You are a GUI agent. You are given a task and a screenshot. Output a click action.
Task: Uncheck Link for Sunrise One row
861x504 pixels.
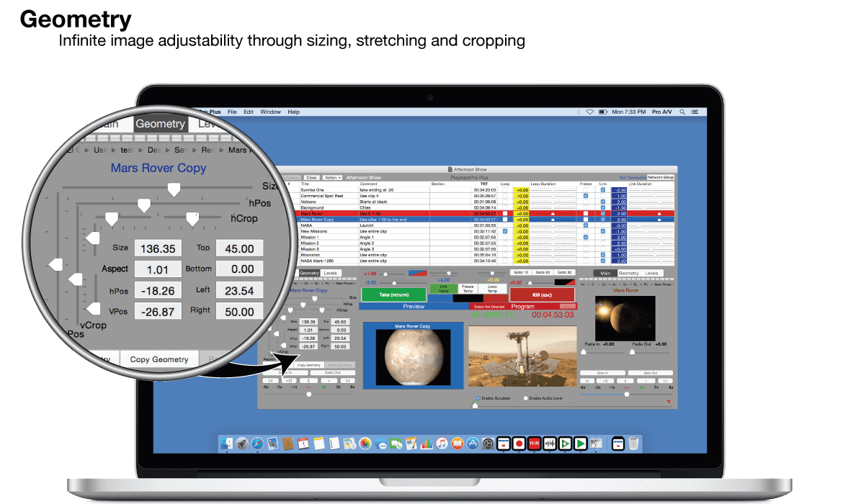[x=603, y=190]
